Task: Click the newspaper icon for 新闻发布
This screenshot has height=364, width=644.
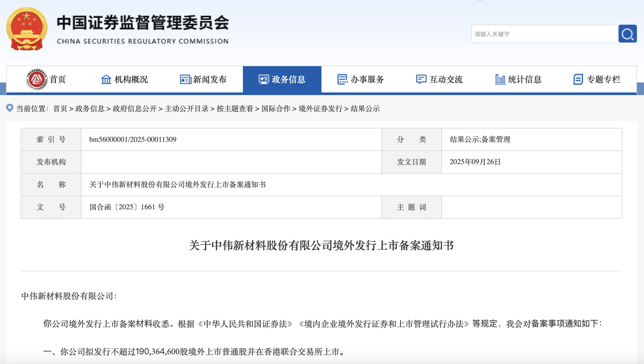Action: pos(185,79)
